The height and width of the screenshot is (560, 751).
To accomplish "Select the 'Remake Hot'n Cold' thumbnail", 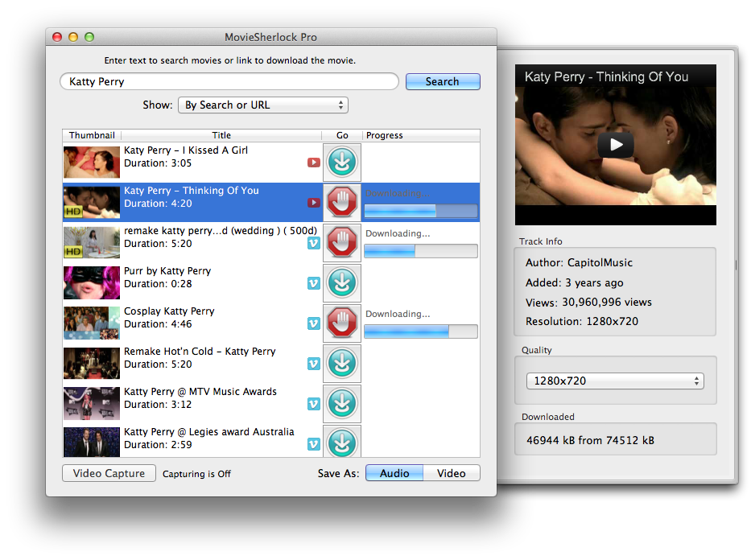I will [92, 364].
